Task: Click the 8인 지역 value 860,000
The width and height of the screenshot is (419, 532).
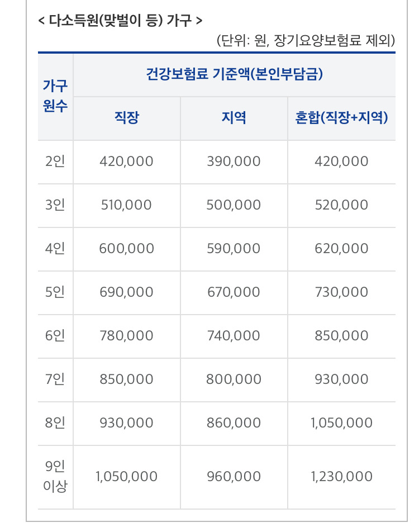Action: tap(234, 423)
